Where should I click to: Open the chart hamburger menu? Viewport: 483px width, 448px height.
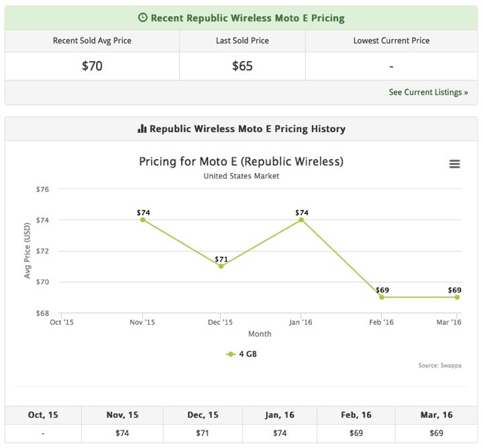click(x=454, y=164)
